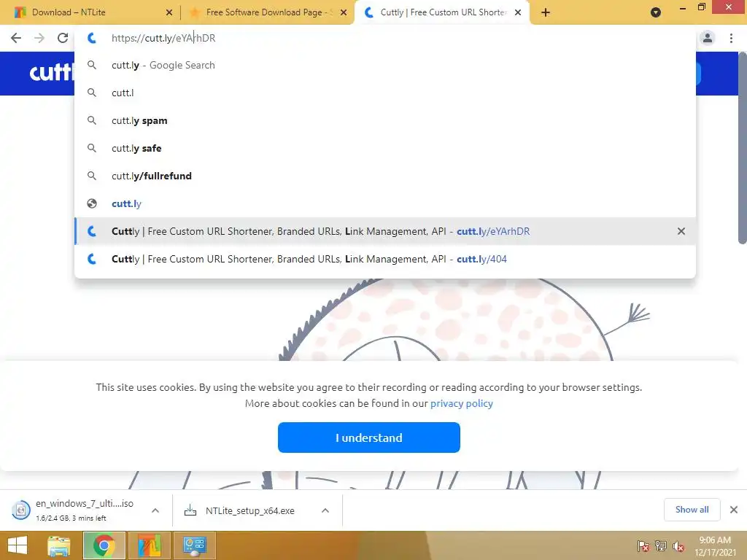
Task: Close the downloads bar
Action: [734, 510]
